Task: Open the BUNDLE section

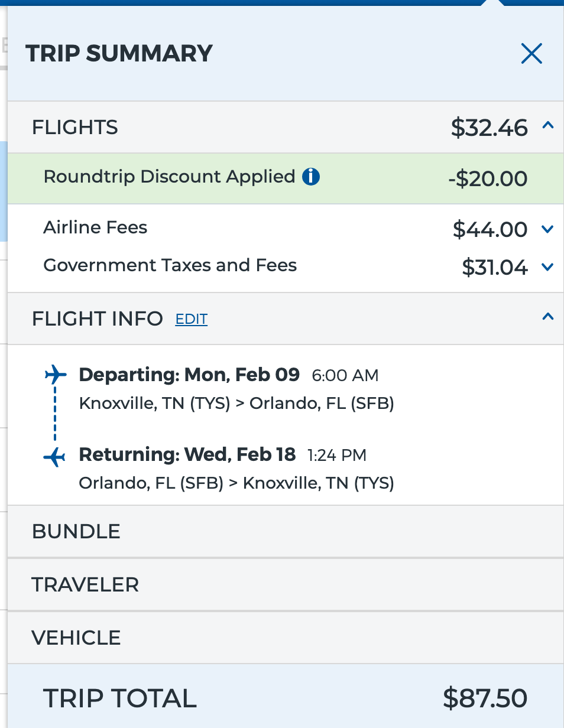Action: coord(76,531)
